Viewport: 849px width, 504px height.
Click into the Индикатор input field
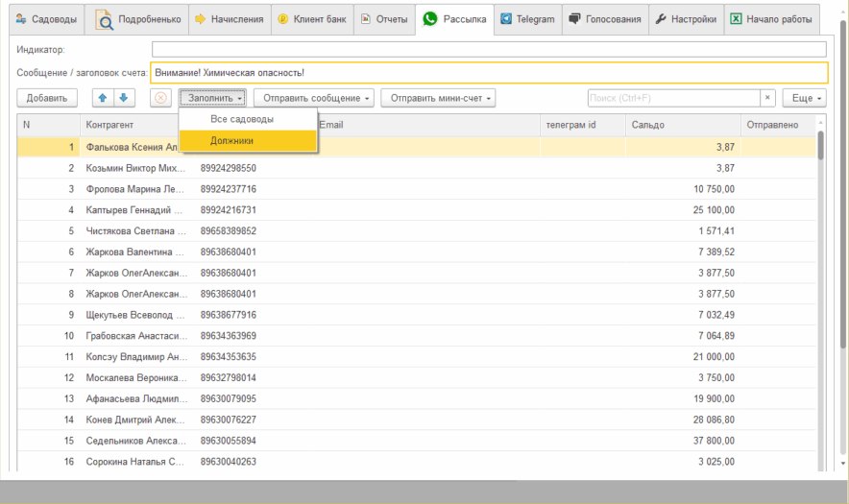pos(488,49)
